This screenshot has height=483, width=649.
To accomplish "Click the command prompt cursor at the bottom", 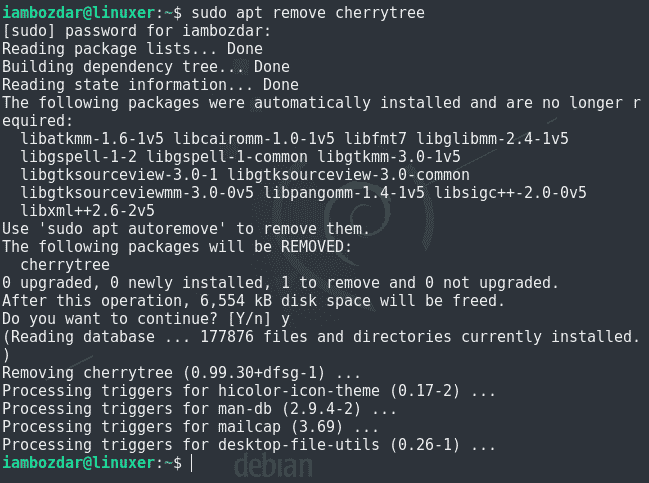I will point(192,463).
